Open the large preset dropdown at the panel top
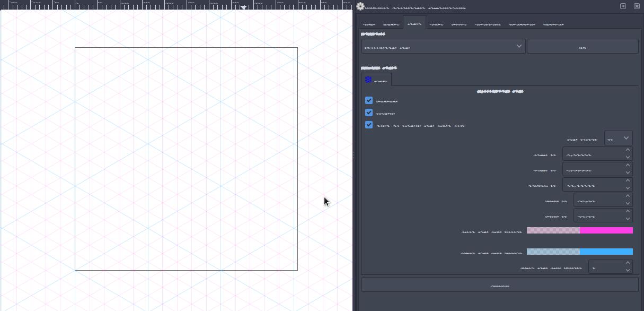644x311 pixels. coord(443,46)
